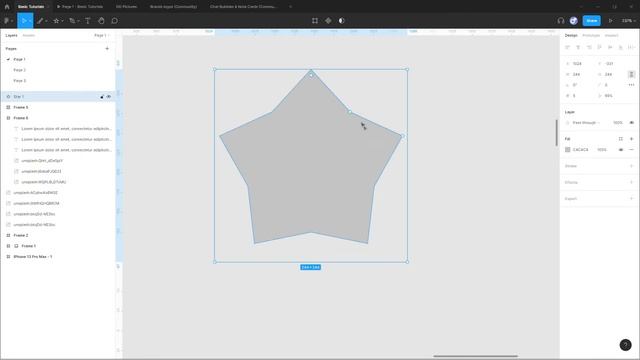Add a new page
Image resolution: width=640 pixels, height=360 pixels.
(x=107, y=49)
